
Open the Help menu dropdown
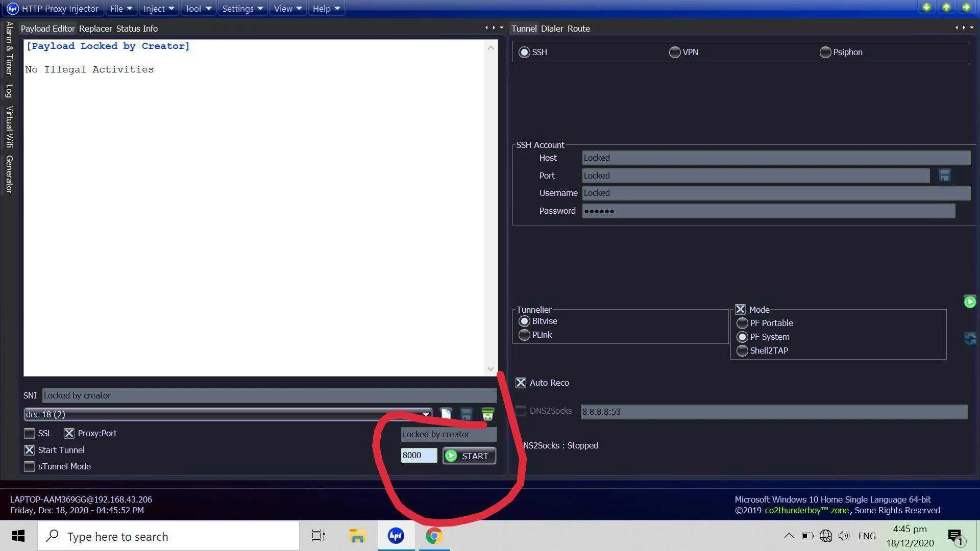coord(326,9)
